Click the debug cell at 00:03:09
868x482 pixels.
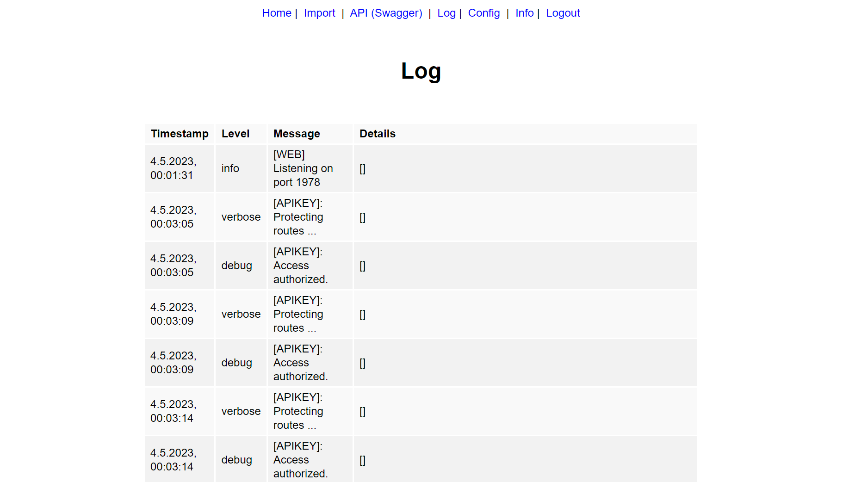pyautogui.click(x=241, y=363)
